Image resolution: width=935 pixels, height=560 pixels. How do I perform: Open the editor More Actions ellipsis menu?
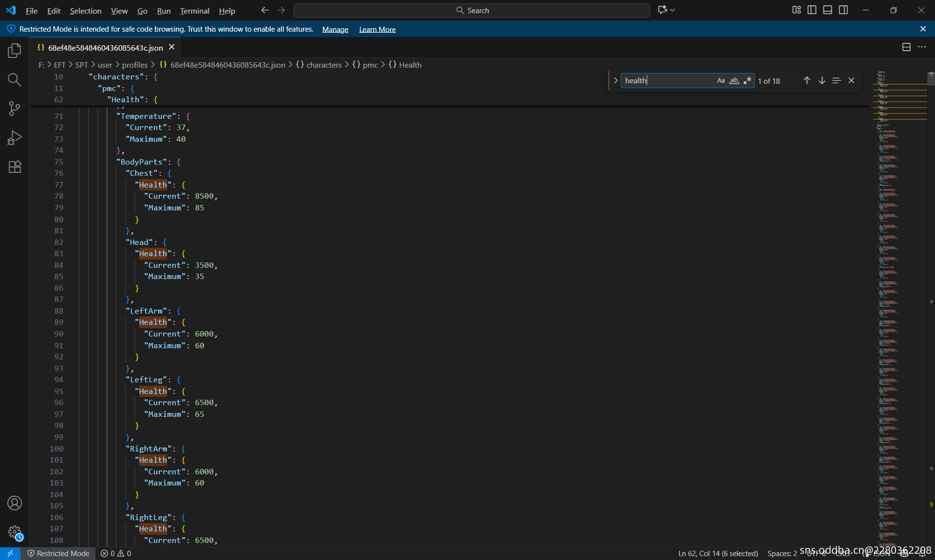922,47
